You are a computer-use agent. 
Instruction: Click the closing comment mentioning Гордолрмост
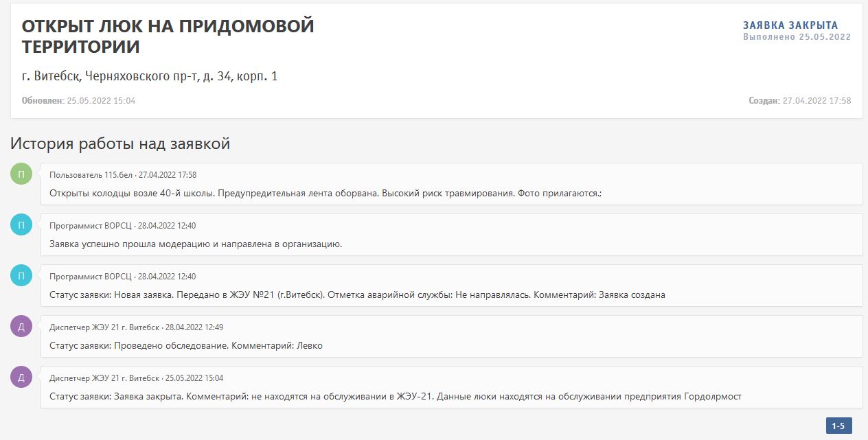[x=395, y=396]
